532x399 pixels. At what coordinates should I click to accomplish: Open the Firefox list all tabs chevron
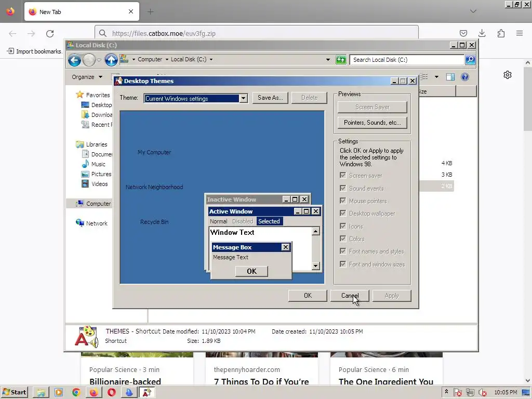(x=473, y=11)
